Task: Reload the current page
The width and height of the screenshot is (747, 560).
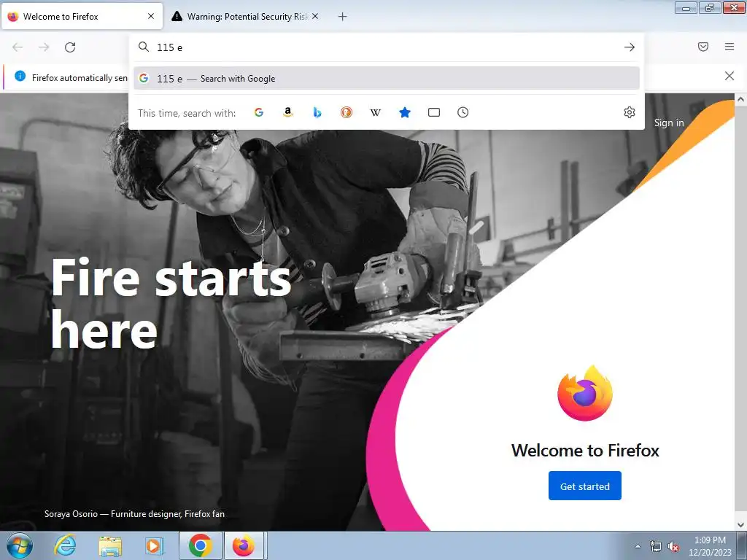Action: click(x=70, y=47)
